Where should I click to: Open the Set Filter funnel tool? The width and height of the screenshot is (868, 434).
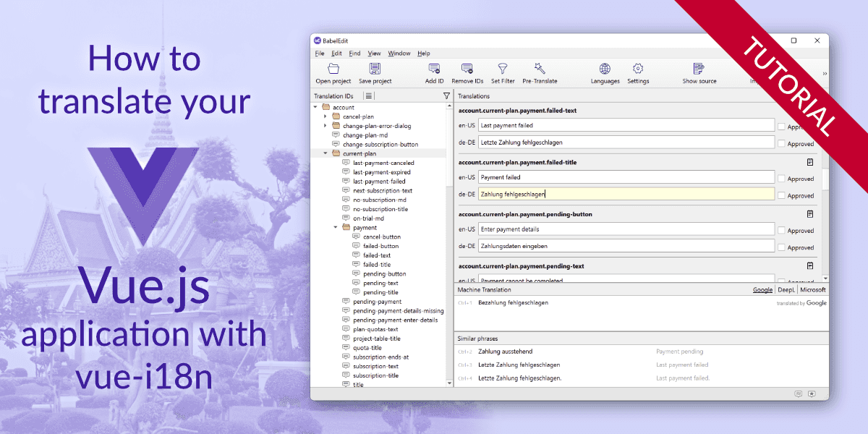pyautogui.click(x=503, y=69)
